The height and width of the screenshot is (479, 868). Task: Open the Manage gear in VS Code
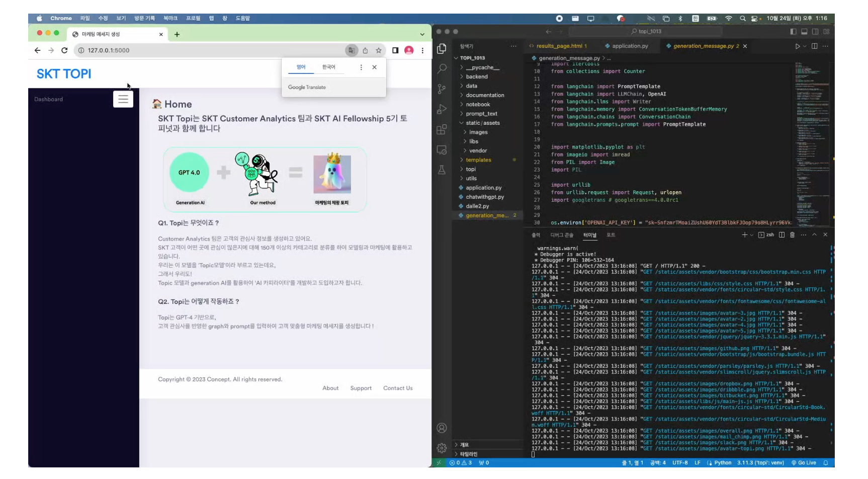pos(442,448)
